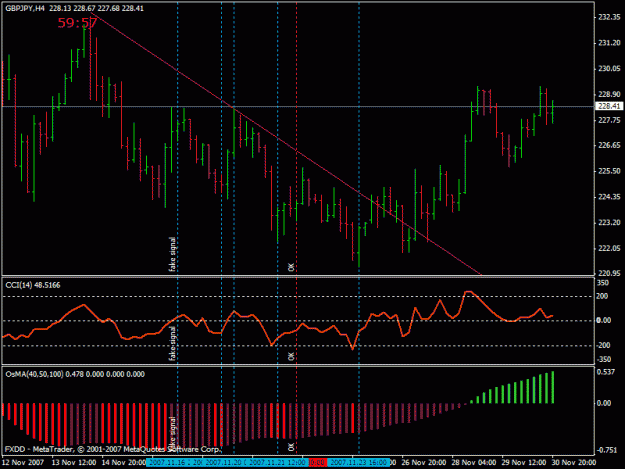This screenshot has width=625, height=469.
Task: Click the 13 Nov 12:00 time axis label
Action: click(x=74, y=463)
